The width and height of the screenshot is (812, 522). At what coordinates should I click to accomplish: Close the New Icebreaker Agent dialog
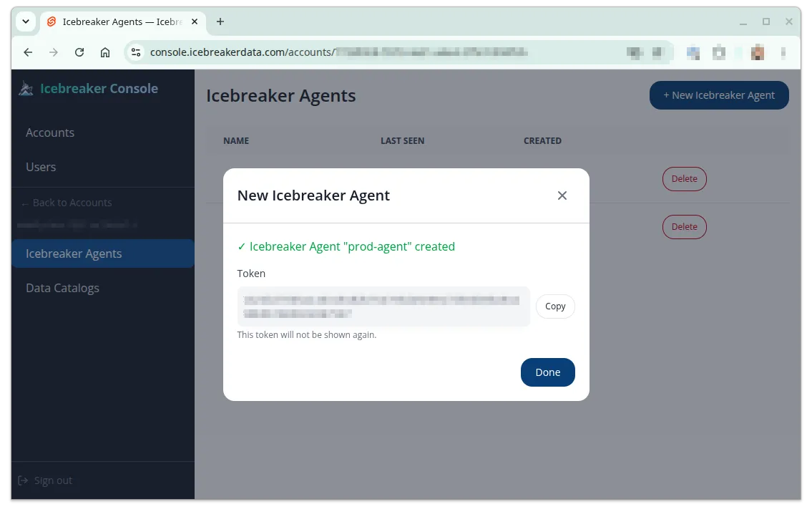point(562,195)
